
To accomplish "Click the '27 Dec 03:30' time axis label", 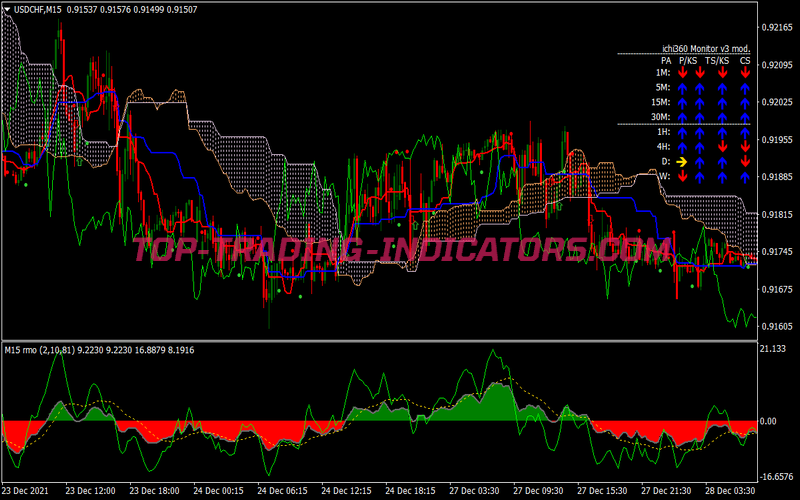I will click(x=474, y=491).
